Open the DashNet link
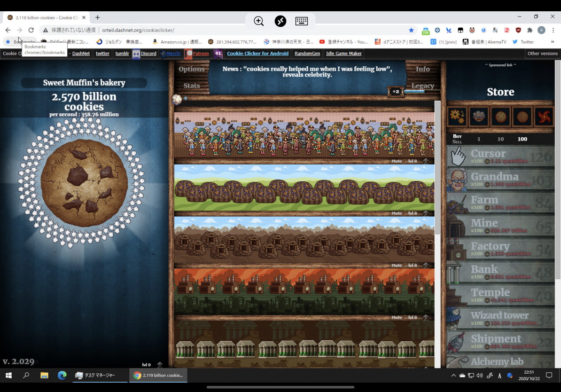Image resolution: width=561 pixels, height=392 pixels. coord(81,53)
